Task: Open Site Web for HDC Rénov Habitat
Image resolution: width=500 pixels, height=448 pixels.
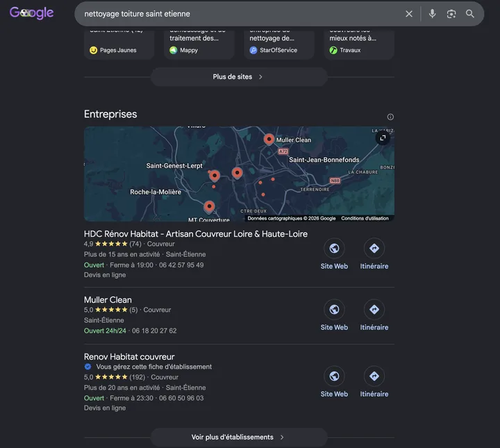Action: (334, 254)
